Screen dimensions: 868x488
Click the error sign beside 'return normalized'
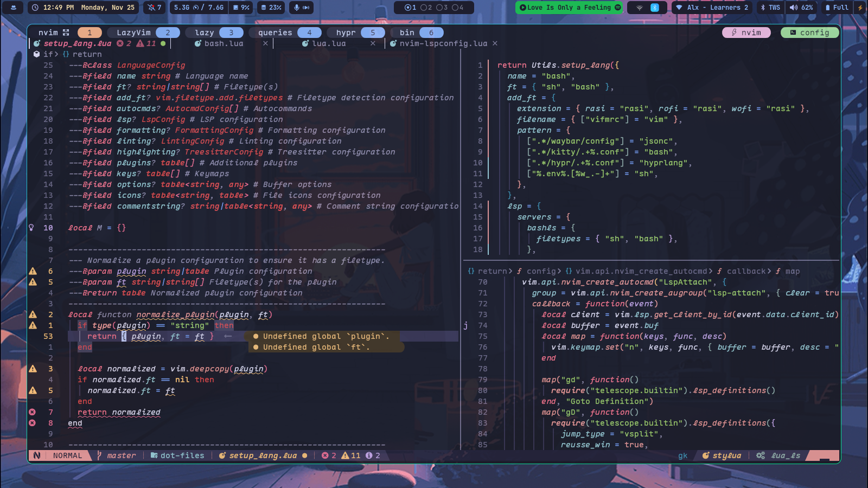(x=33, y=412)
